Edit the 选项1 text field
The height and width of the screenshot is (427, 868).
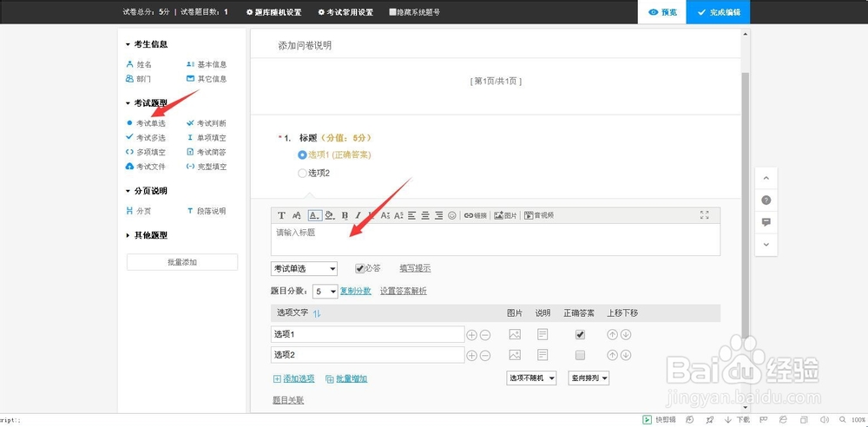(x=367, y=334)
